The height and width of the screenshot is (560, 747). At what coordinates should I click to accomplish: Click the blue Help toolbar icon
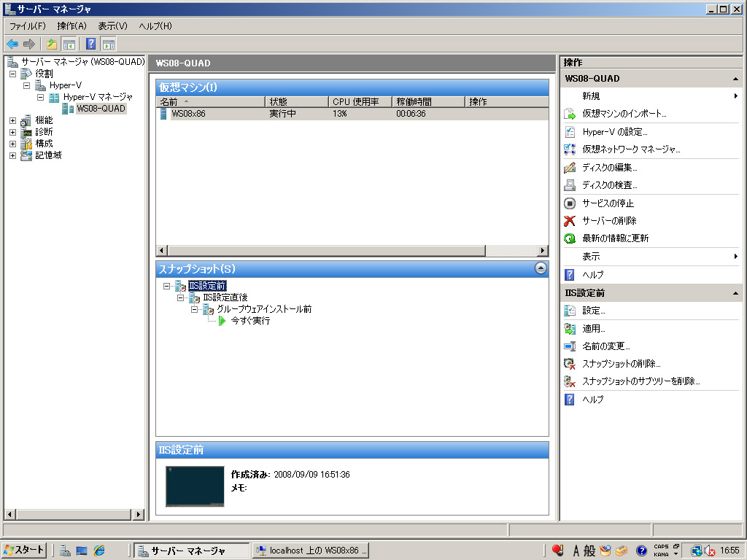(x=91, y=44)
